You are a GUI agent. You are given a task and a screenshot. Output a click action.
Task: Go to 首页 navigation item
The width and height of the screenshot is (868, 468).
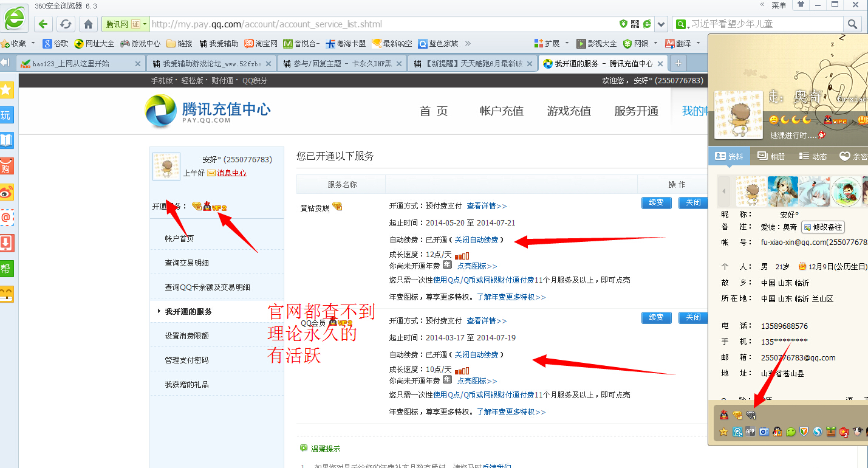434,111
